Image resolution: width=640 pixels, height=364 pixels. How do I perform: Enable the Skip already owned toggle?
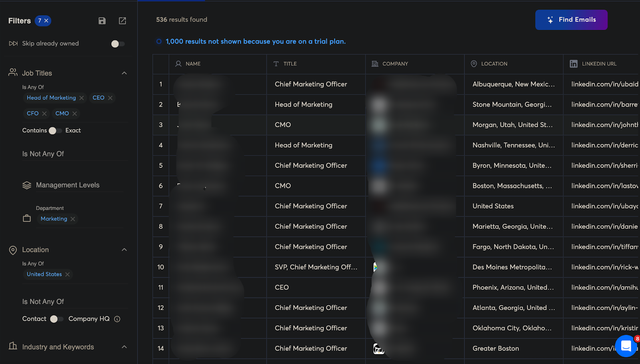coord(117,43)
